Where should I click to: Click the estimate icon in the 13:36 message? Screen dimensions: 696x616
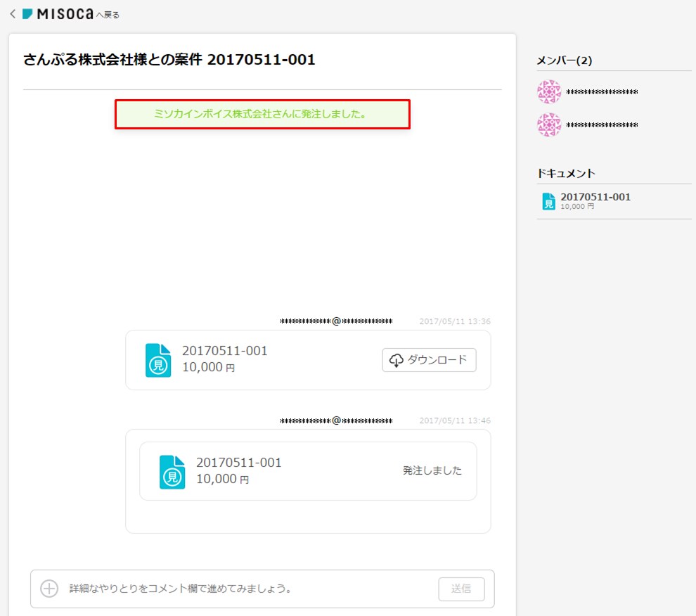coord(158,360)
